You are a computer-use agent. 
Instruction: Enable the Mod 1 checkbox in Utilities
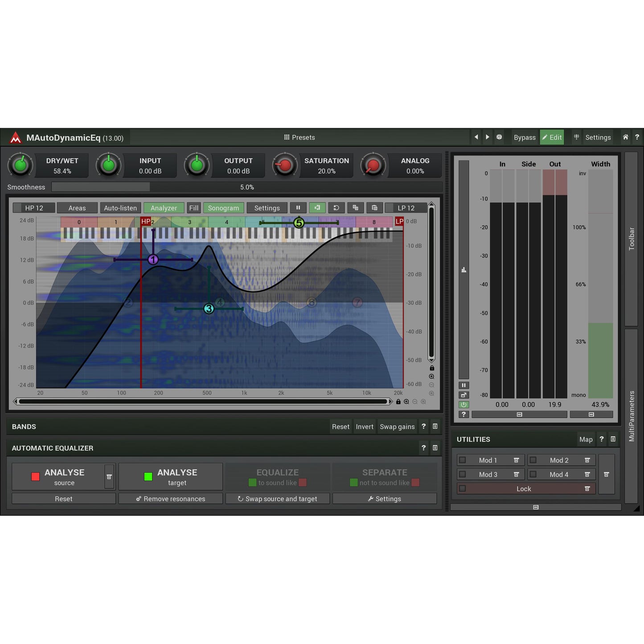[x=462, y=460]
